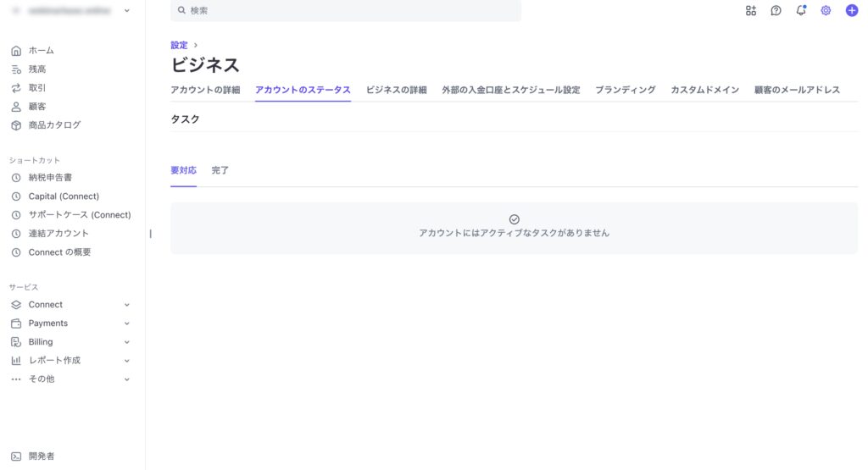This screenshot has height=470, width=868.
Task: Click the purple plus create button
Action: (x=852, y=11)
